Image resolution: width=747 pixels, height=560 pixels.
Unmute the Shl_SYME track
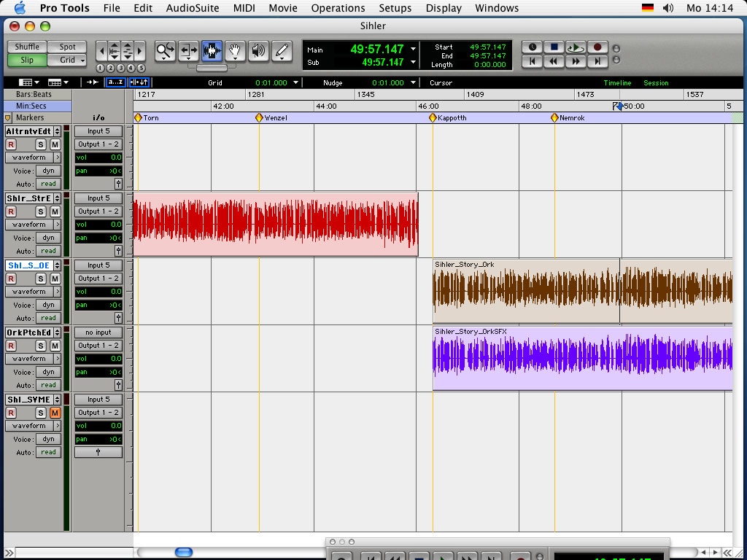pos(55,413)
